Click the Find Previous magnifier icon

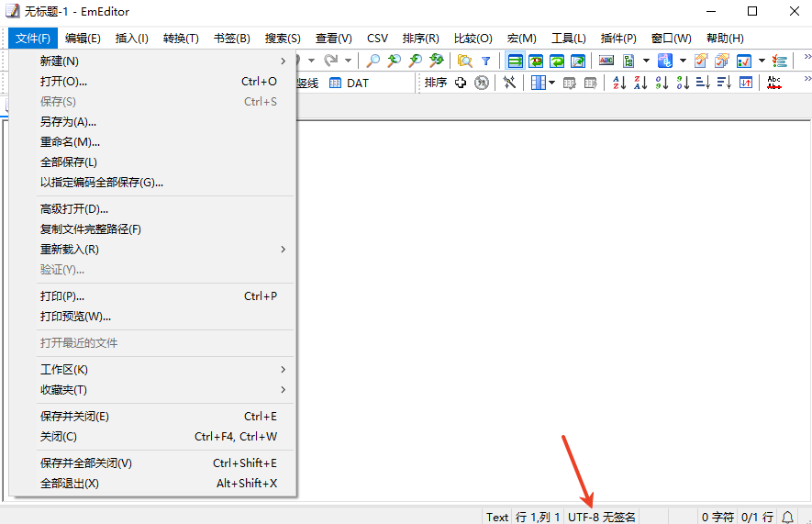395,61
